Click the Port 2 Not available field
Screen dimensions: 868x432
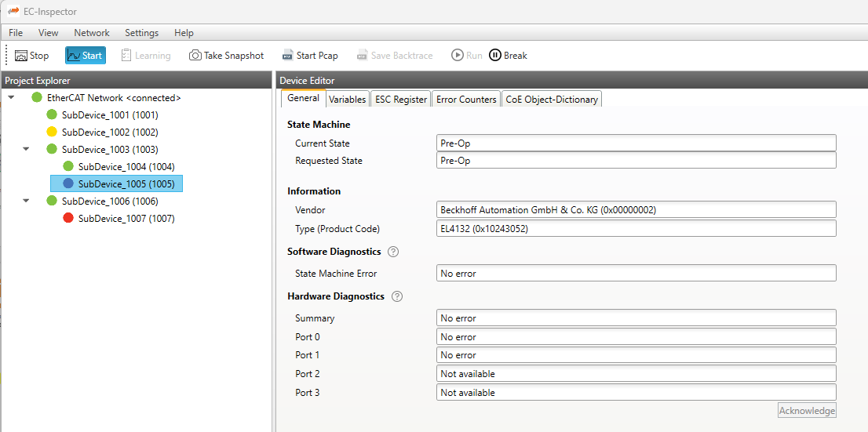[636, 373]
